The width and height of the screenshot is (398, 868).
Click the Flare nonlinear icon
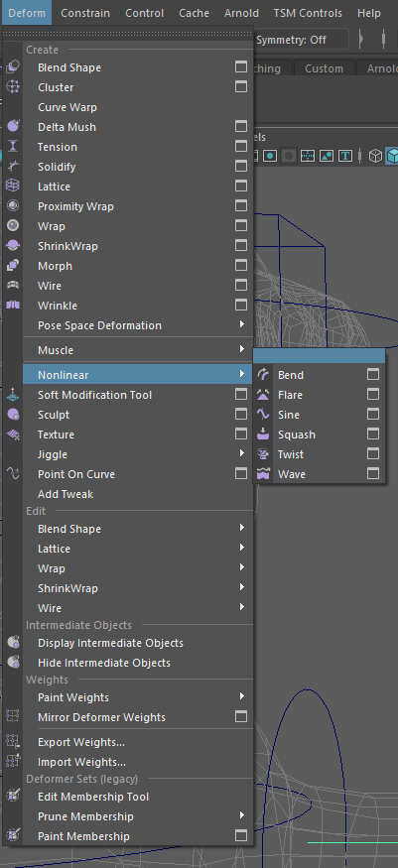263,395
